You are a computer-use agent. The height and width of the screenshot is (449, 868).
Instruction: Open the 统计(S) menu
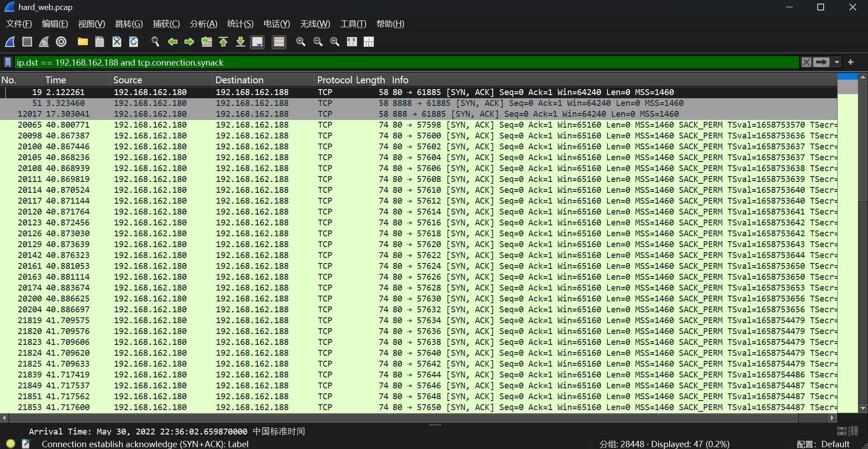240,24
